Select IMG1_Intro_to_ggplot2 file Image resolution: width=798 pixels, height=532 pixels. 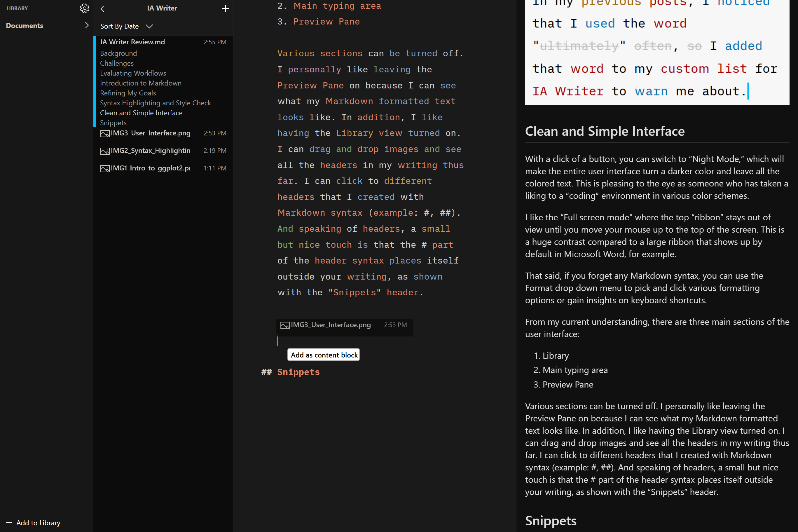163,168
